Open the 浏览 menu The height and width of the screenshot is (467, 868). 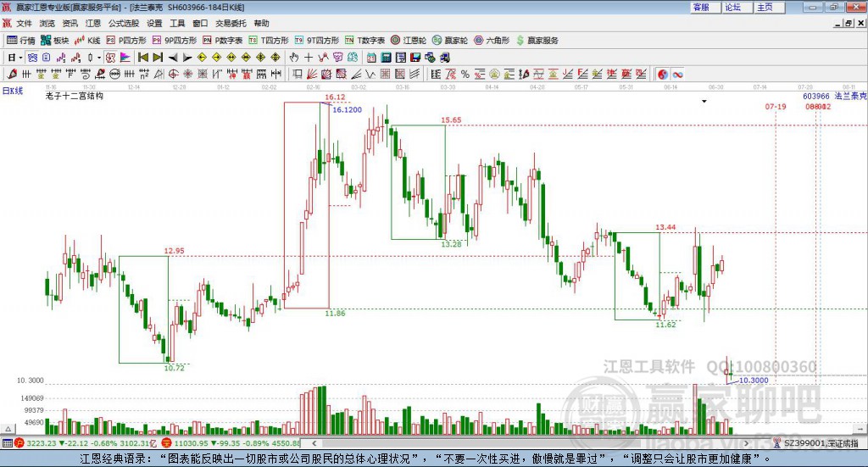pyautogui.click(x=47, y=23)
